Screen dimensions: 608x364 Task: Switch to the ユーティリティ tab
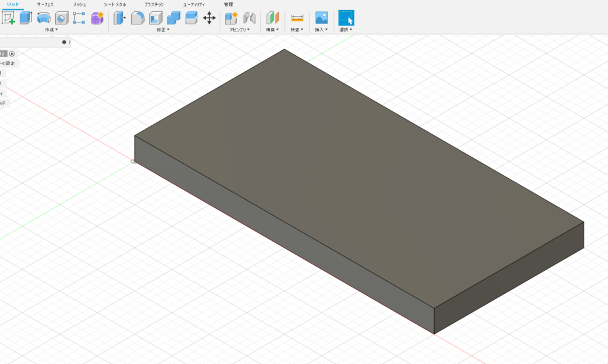tap(194, 5)
